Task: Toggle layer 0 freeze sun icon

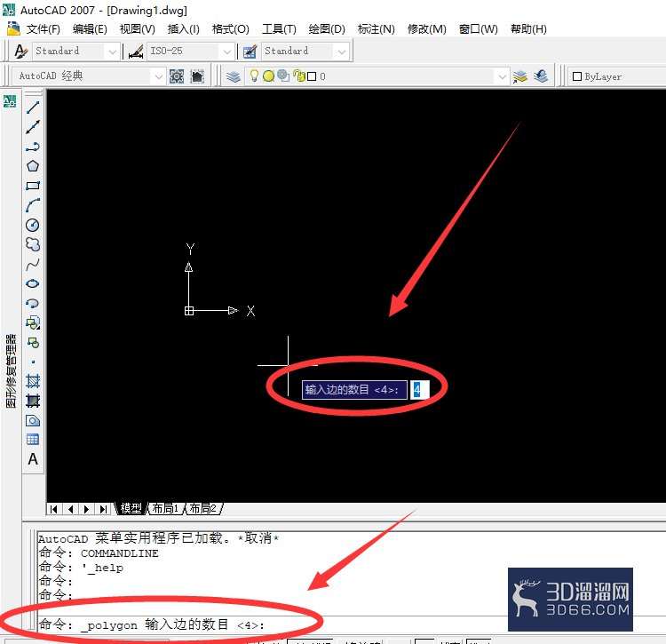Action: click(268, 76)
